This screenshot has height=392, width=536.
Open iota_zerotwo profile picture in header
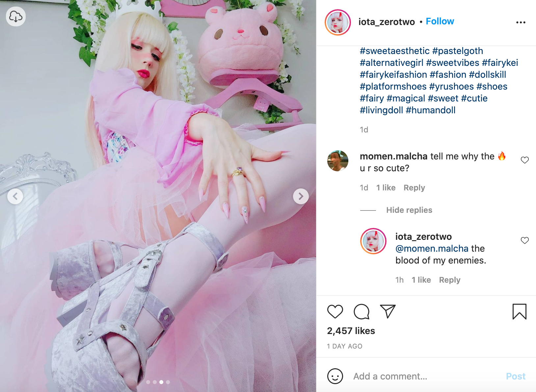[x=338, y=22]
